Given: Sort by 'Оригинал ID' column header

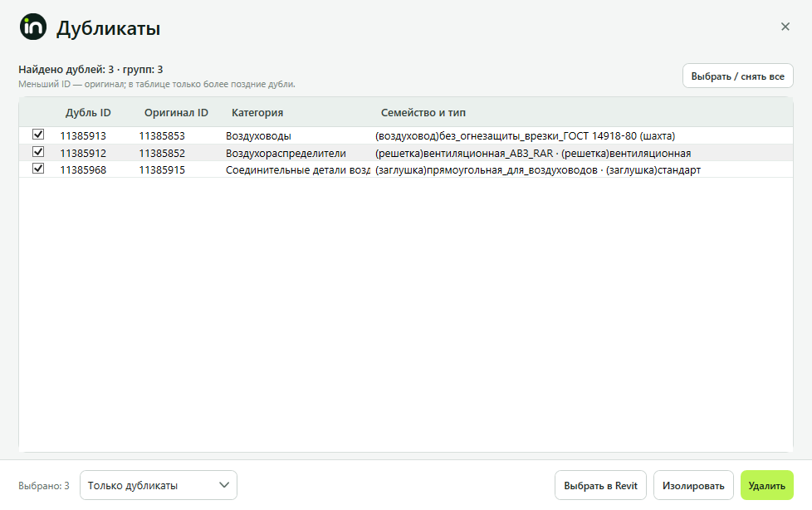Looking at the screenshot, I should (x=176, y=112).
